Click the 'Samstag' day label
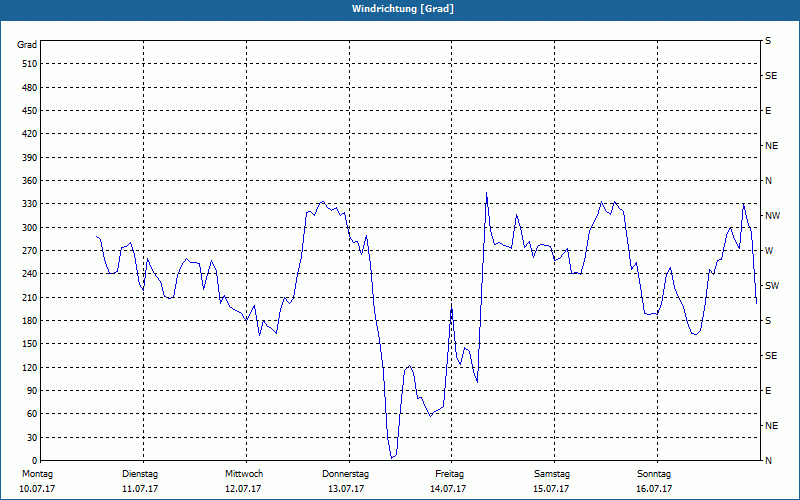Image resolution: width=800 pixels, height=500 pixels. pyautogui.click(x=552, y=474)
